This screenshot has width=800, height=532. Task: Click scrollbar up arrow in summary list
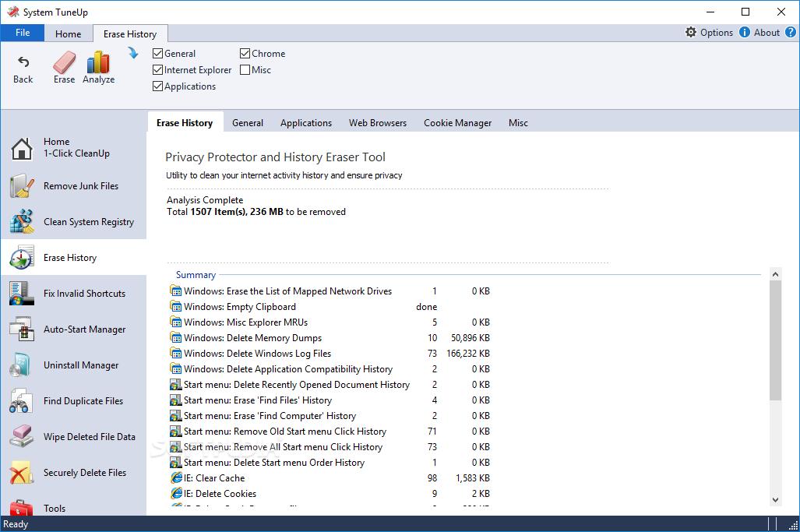pos(775,274)
